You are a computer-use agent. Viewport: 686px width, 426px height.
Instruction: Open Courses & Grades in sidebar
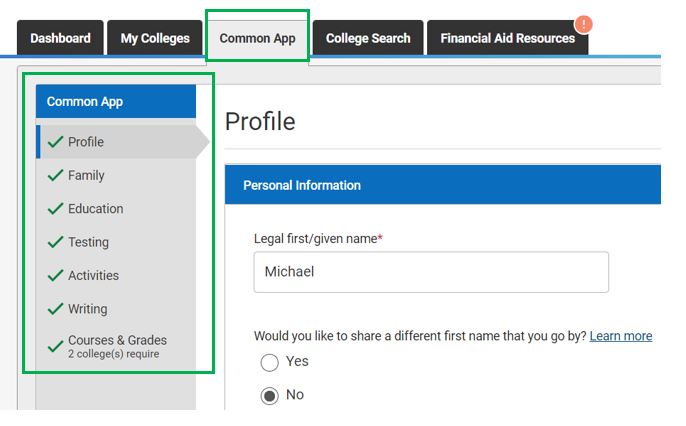[x=117, y=341]
